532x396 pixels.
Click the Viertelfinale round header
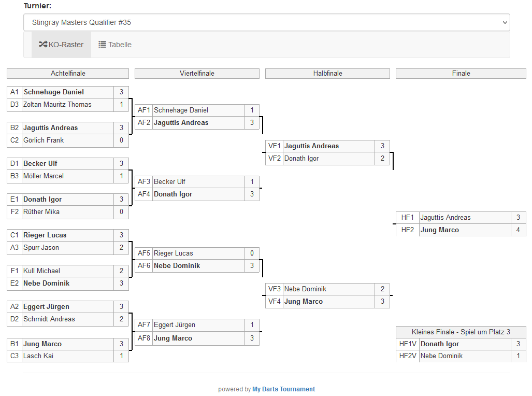point(197,74)
